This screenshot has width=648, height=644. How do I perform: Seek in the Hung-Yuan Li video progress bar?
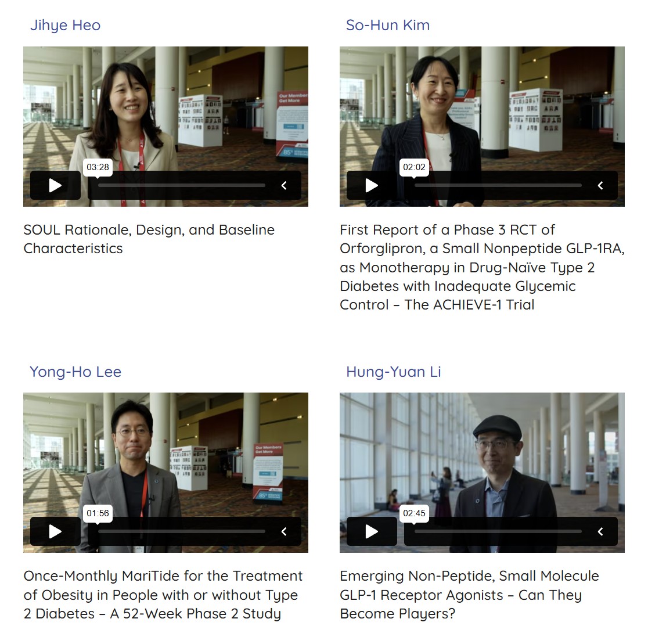pyautogui.click(x=498, y=531)
